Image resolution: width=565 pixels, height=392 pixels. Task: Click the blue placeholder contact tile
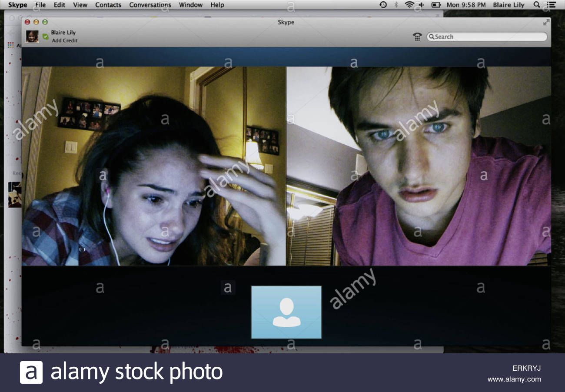(x=286, y=312)
